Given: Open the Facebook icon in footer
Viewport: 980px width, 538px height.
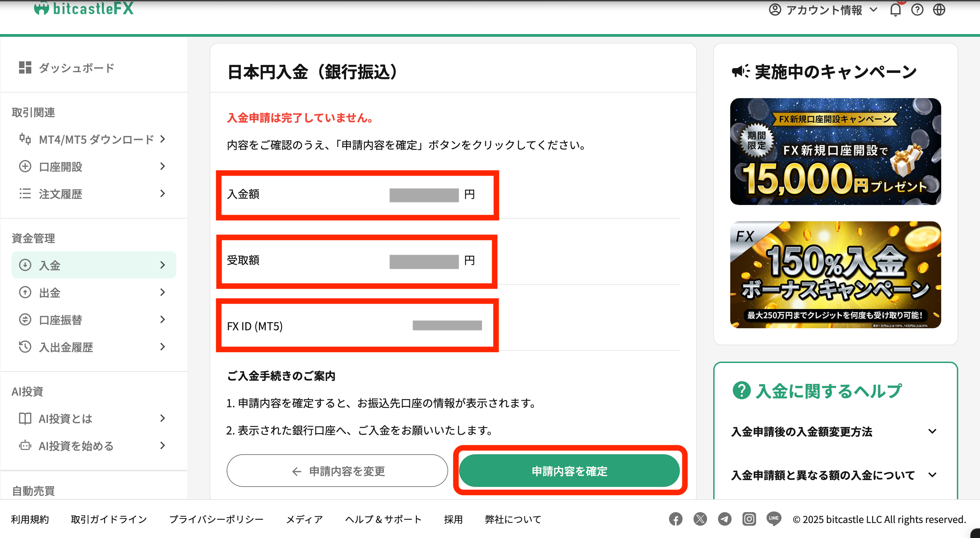Looking at the screenshot, I should [676, 519].
